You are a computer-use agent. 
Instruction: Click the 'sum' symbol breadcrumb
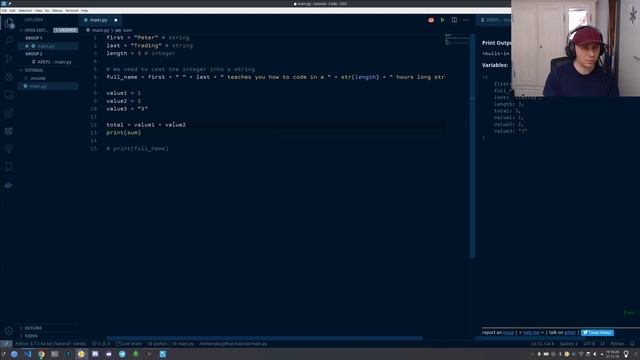coord(124,30)
